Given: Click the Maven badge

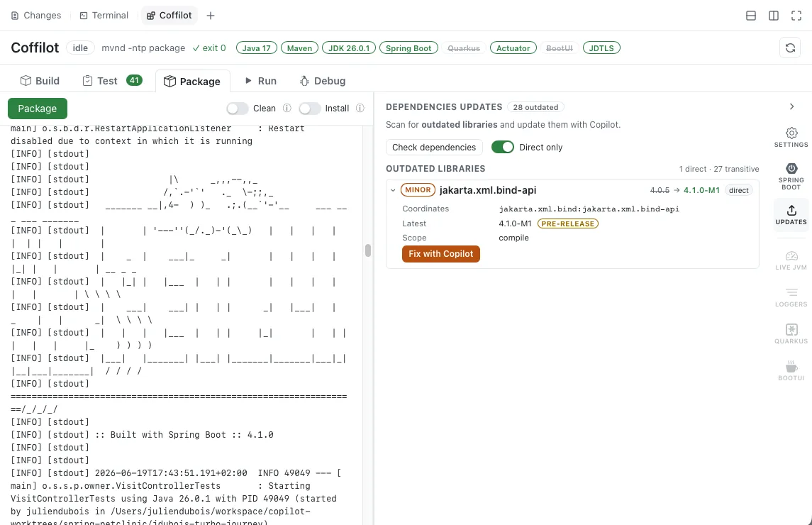Looking at the screenshot, I should pyautogui.click(x=299, y=48).
